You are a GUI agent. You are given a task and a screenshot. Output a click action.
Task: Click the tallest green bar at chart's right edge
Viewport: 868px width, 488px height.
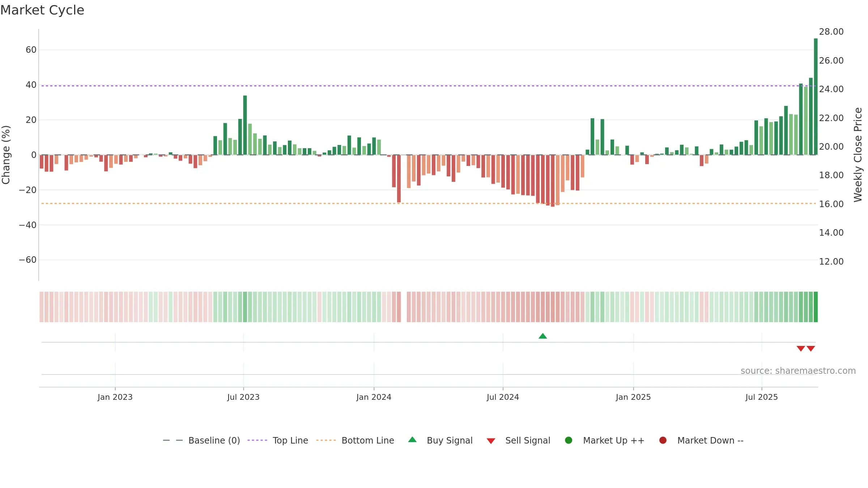(x=816, y=97)
